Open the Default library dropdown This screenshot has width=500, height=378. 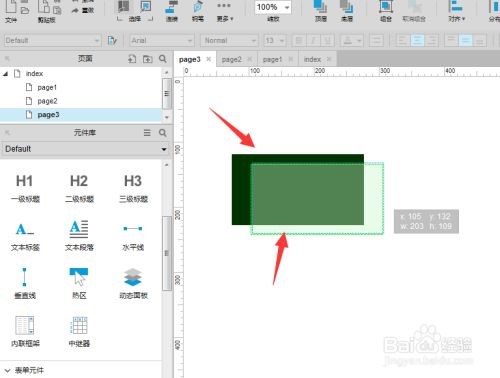(86, 149)
